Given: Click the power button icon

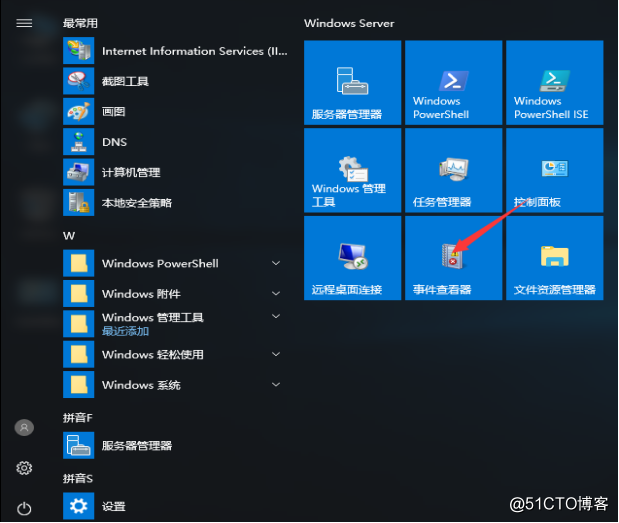Looking at the screenshot, I should coord(24,508).
